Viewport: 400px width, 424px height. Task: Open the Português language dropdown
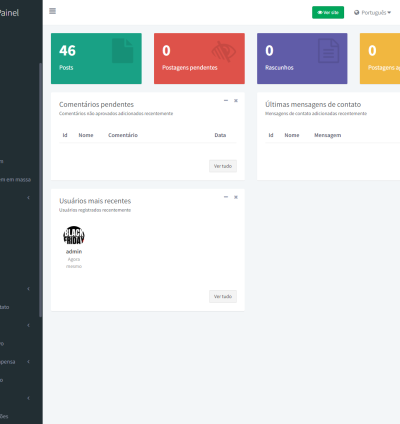(372, 13)
